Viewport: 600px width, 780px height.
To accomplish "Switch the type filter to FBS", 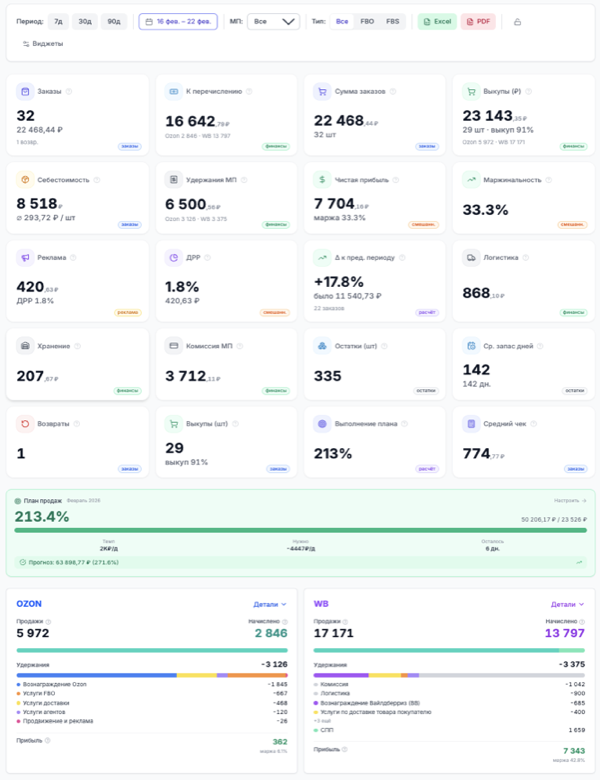I will click(x=393, y=21).
